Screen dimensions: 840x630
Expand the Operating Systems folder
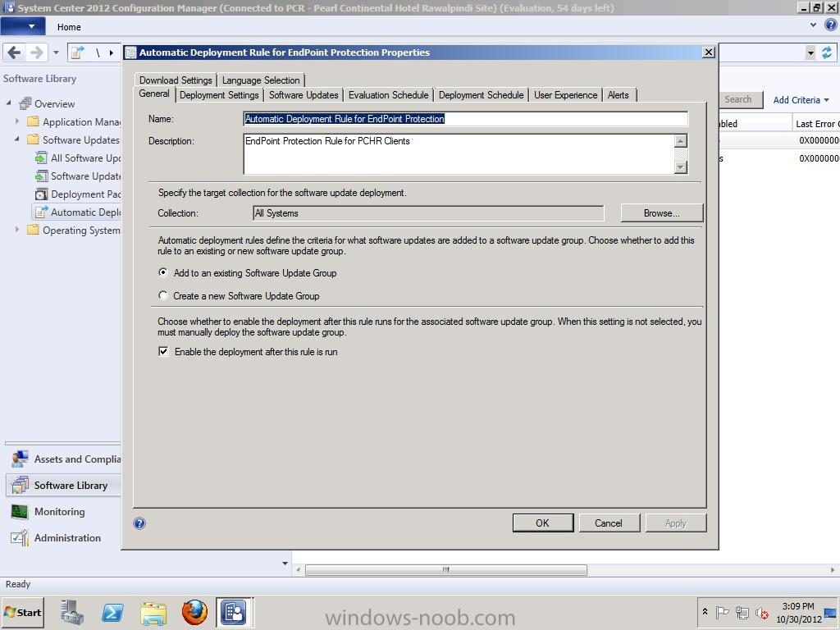point(17,230)
